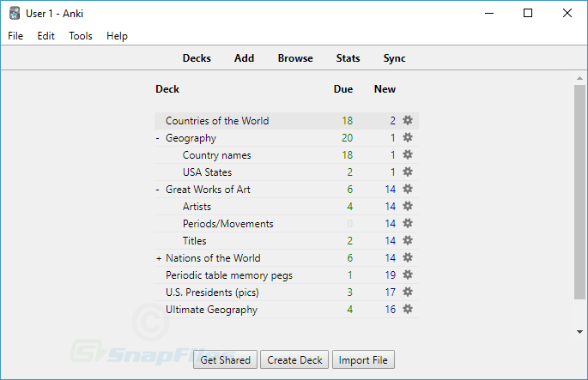This screenshot has width=588, height=380.
Task: Click the scrollbar down arrow
Action: coord(579,332)
